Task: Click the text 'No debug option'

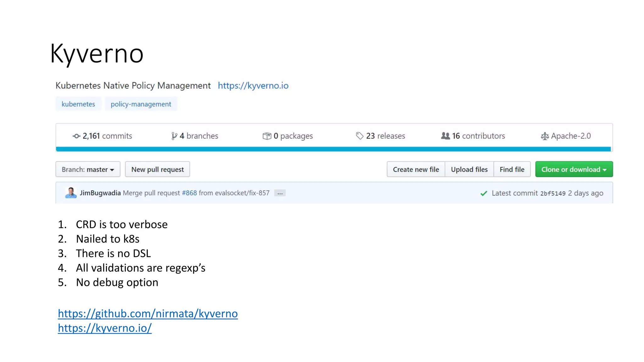Action: point(117,282)
